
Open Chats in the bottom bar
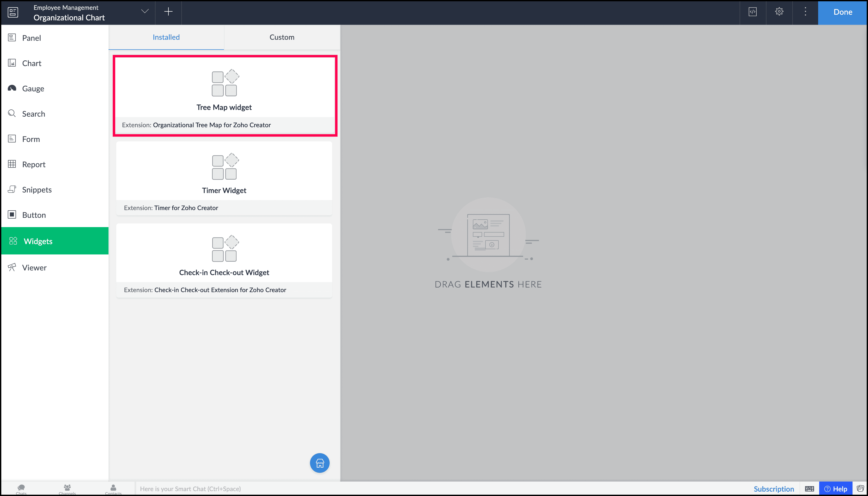coord(21,489)
